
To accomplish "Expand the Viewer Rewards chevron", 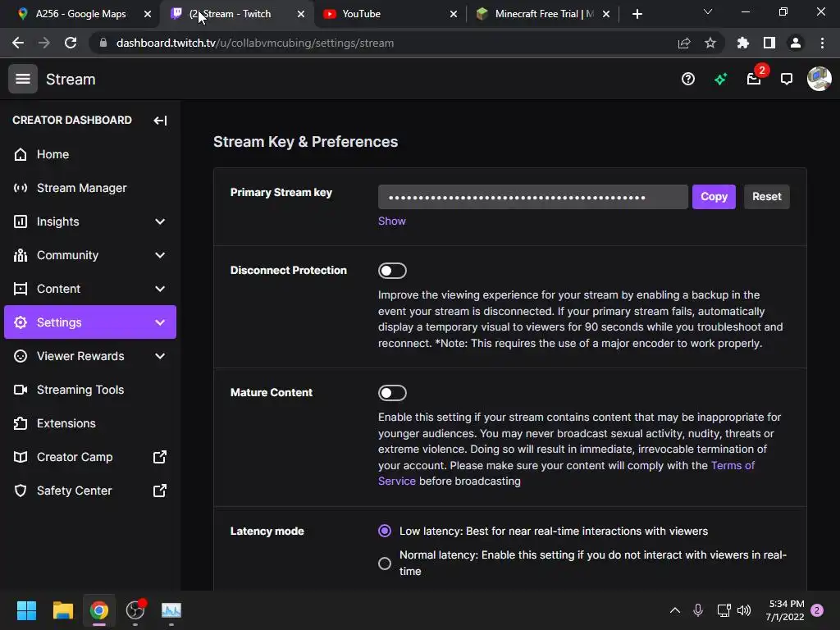I will [160, 356].
